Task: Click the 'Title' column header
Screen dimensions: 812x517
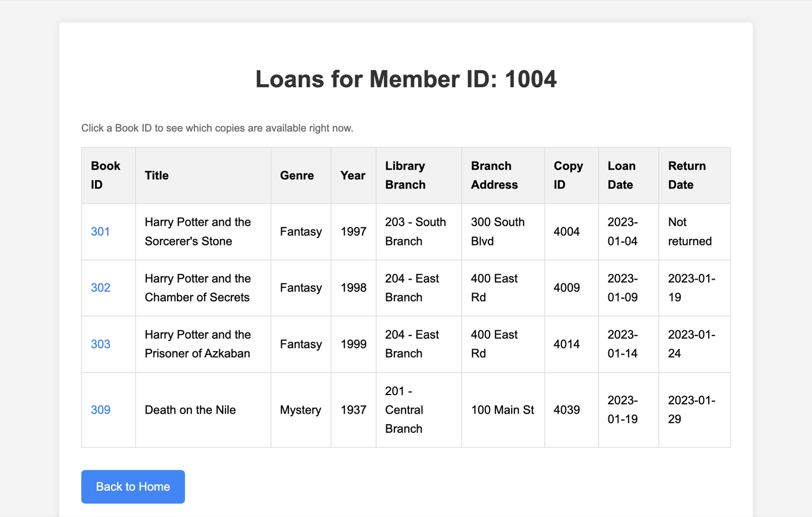Action: tap(203, 175)
